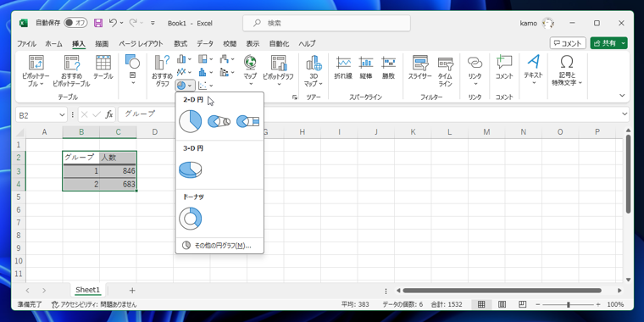644x322 pixels.
Task: Insert a Column sparkline (縦棒)
Action: pos(365,68)
